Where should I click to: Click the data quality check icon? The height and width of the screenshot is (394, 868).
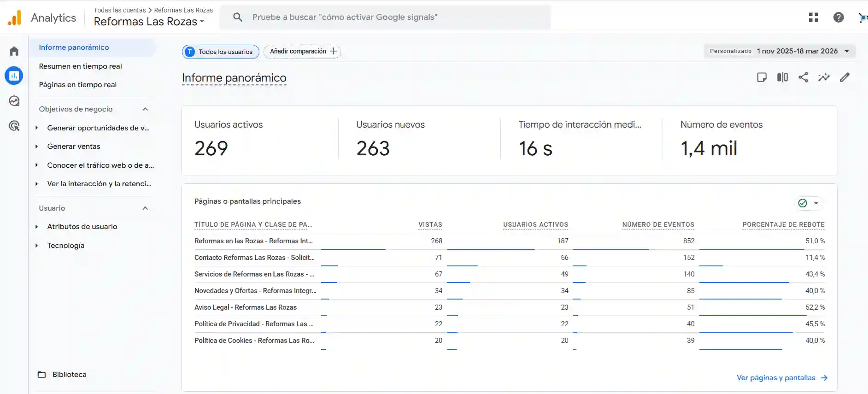tap(803, 203)
